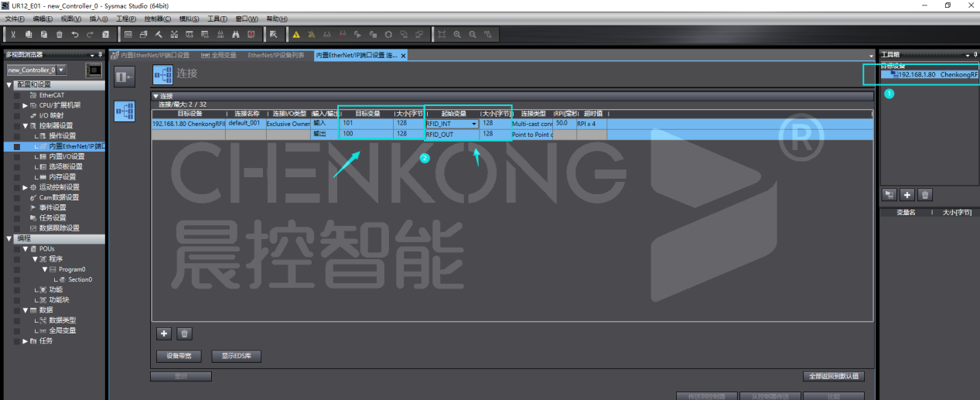Add a connection with the plus icon below table
The image size is (980, 400).
point(164,333)
